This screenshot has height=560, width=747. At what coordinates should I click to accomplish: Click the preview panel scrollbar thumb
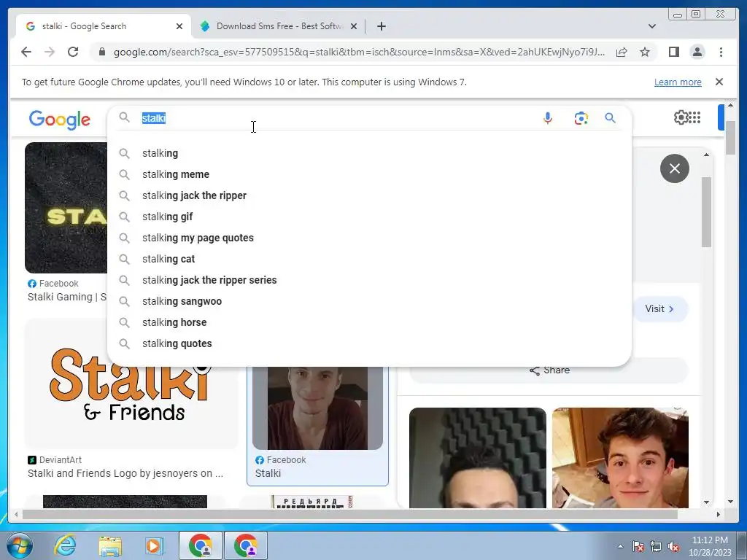click(706, 212)
